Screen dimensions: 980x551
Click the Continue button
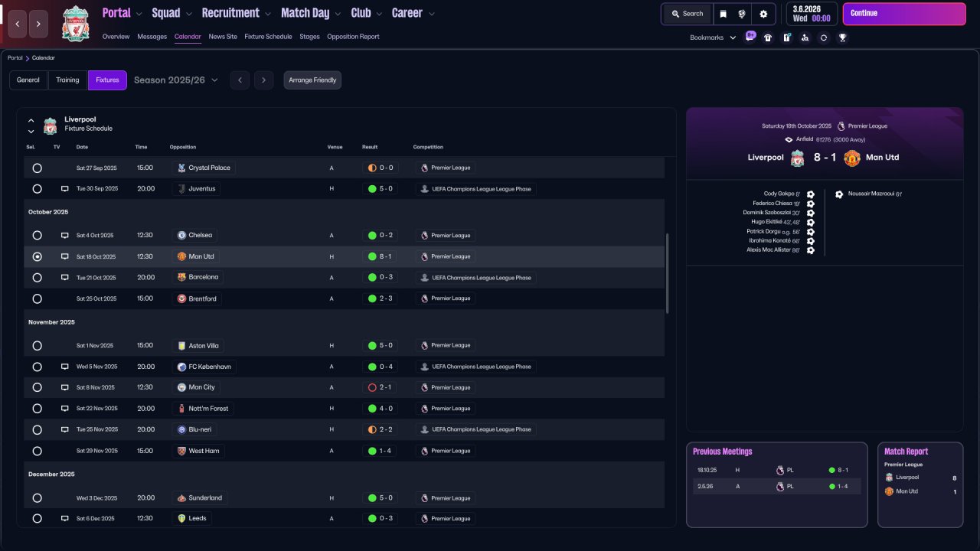(904, 14)
